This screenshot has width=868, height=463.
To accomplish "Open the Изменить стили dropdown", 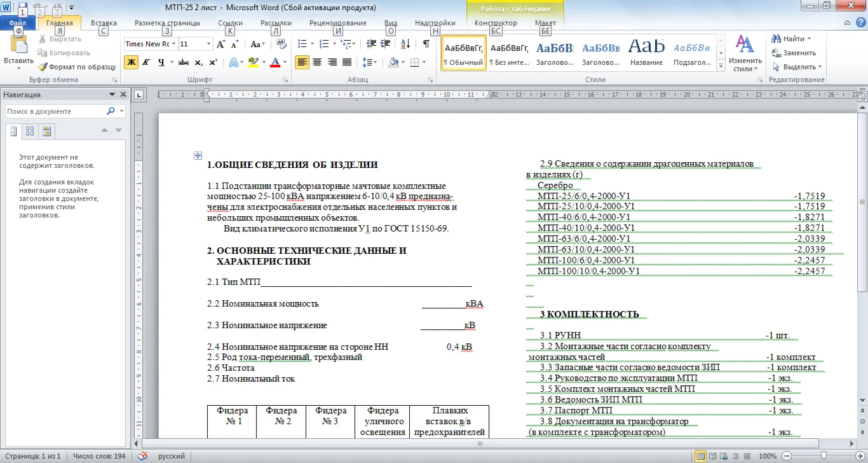I will point(745,54).
